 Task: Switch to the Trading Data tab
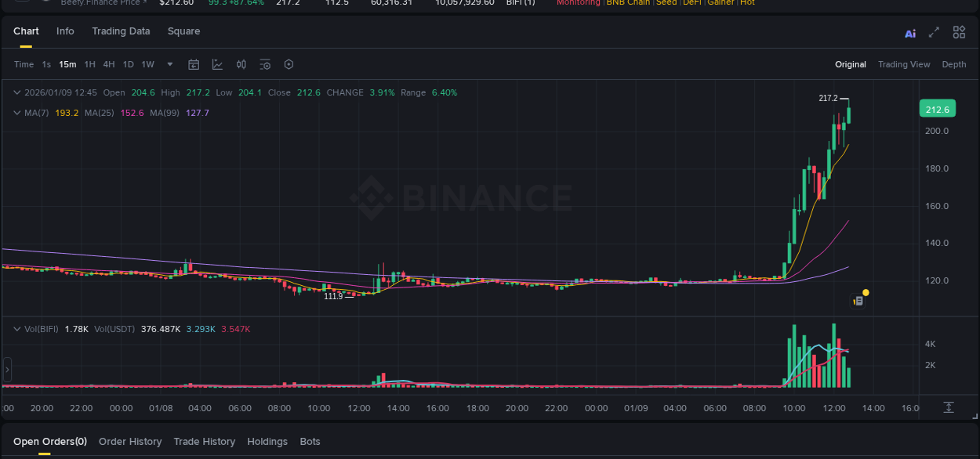121,31
